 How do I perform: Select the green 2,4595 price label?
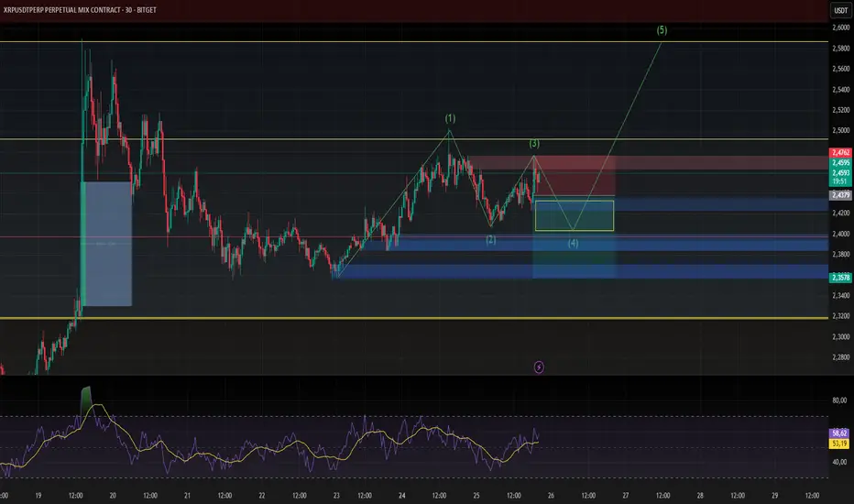tap(840, 162)
